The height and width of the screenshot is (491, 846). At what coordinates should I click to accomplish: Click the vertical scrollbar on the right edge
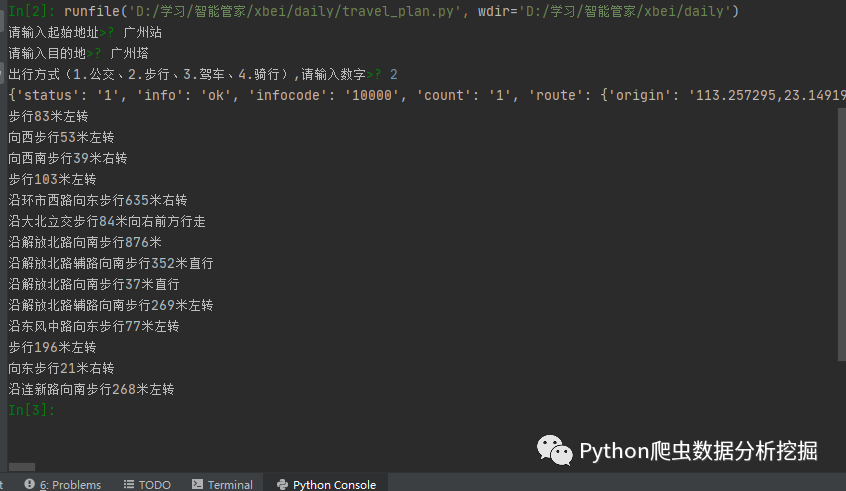click(842, 234)
